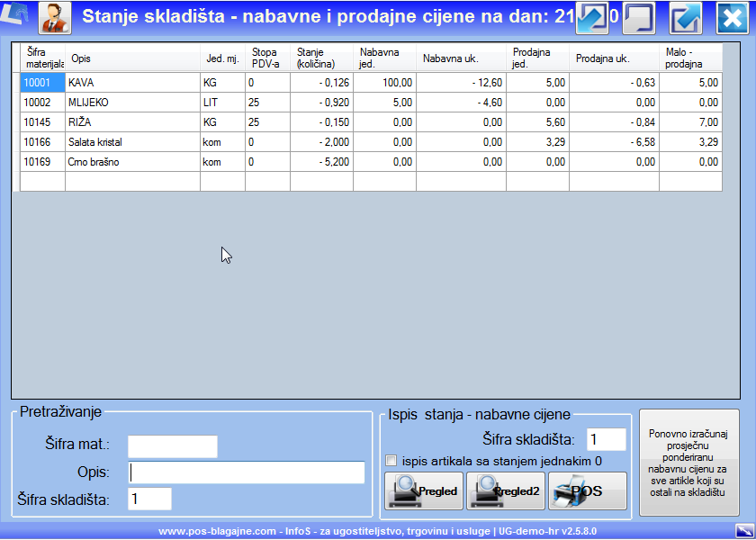
Task: Open Pregled print preview
Action: point(424,491)
